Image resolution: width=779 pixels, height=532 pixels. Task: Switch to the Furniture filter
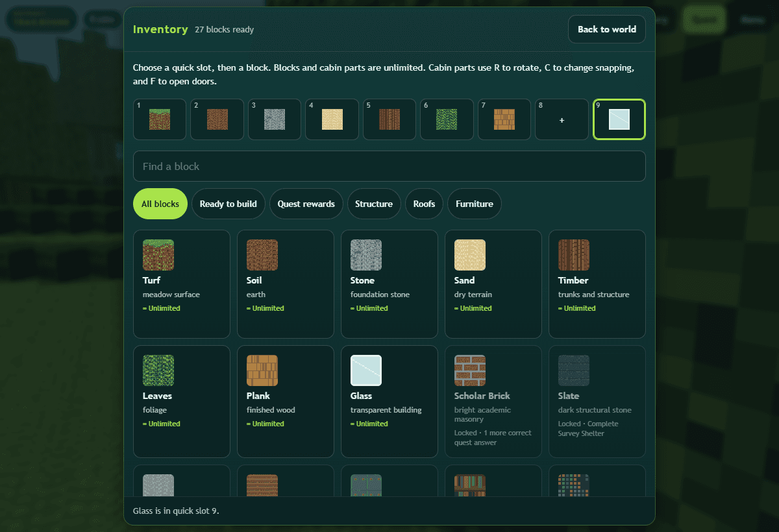[475, 204]
